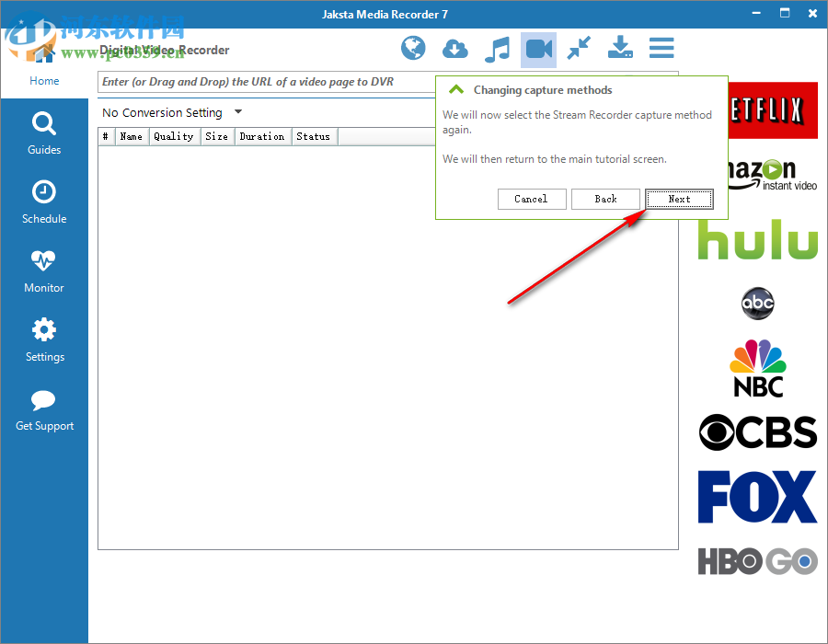This screenshot has width=828, height=644.
Task: Select the video camera DVR icon
Action: [538, 48]
